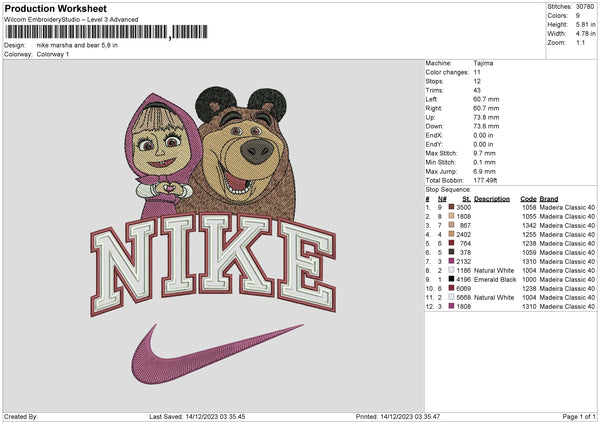Select the Emerald Black color swatch
This screenshot has width=600, height=424.
[452, 279]
